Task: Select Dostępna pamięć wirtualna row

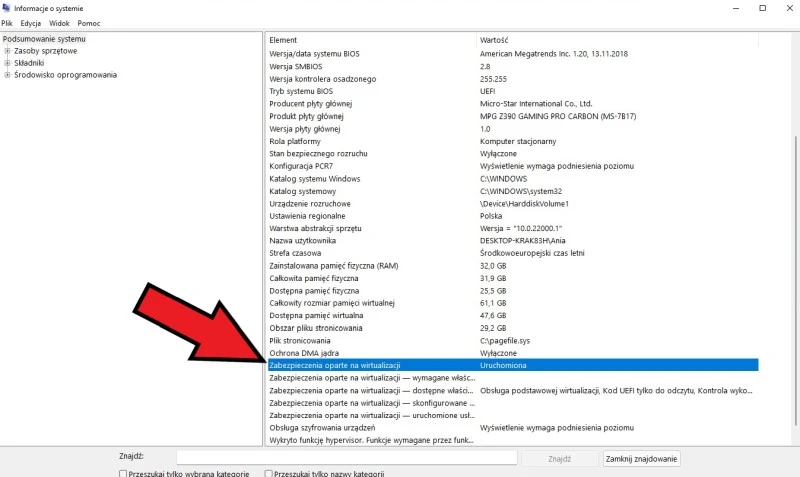Action: 512,315
